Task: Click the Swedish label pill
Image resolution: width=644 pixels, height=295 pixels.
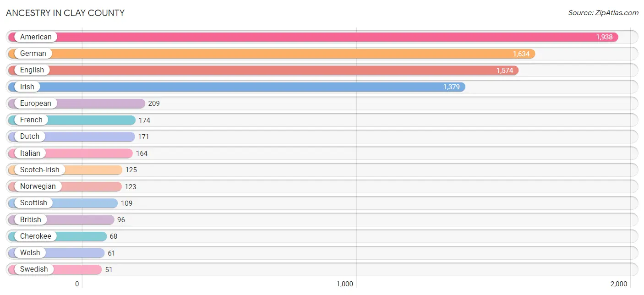Action: point(33,269)
